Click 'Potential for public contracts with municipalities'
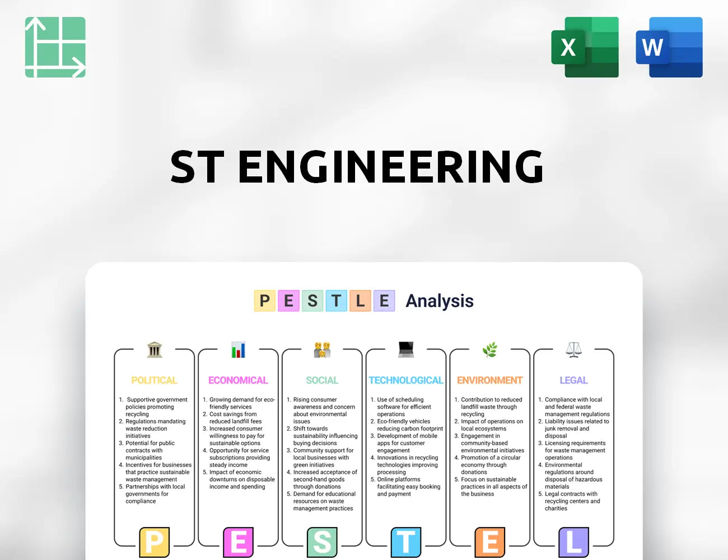Viewport: 728px width, 560px height. [x=147, y=450]
